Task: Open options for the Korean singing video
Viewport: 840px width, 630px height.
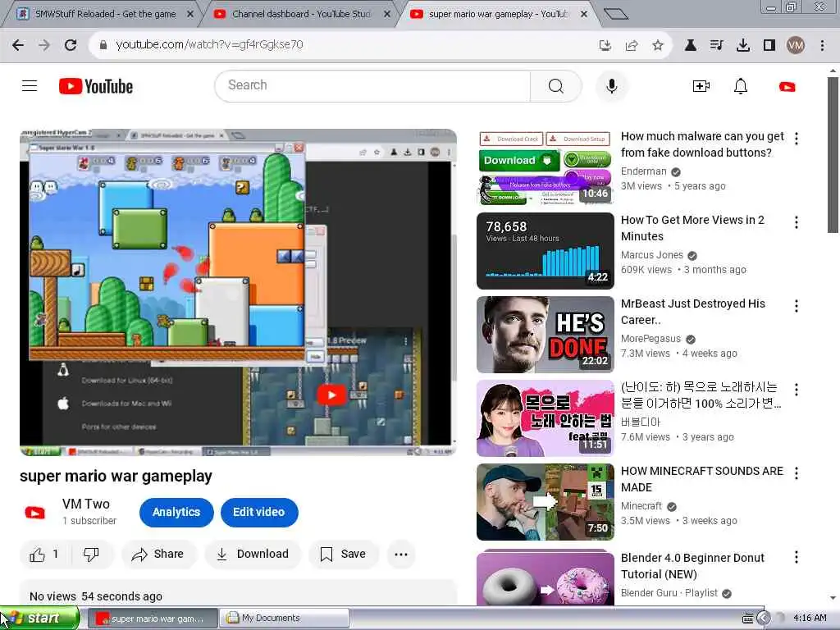Action: tap(797, 390)
